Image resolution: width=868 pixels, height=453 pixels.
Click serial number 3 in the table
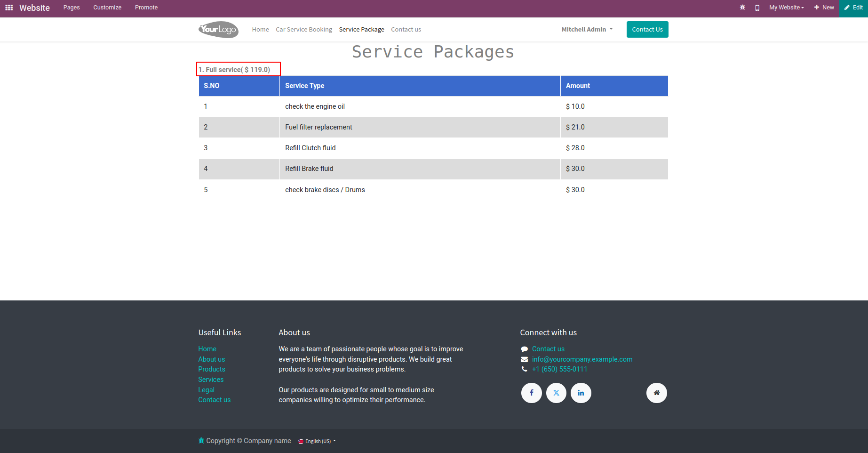(x=206, y=148)
